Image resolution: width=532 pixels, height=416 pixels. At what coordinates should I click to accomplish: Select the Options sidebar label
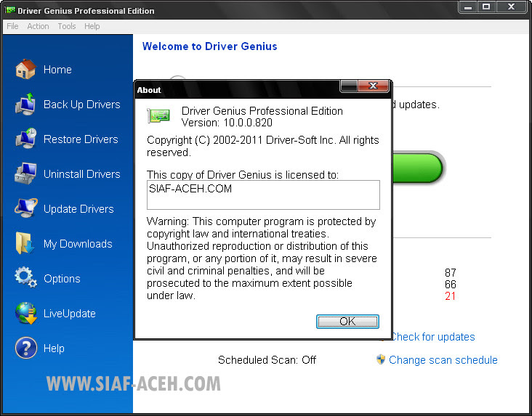click(x=62, y=279)
